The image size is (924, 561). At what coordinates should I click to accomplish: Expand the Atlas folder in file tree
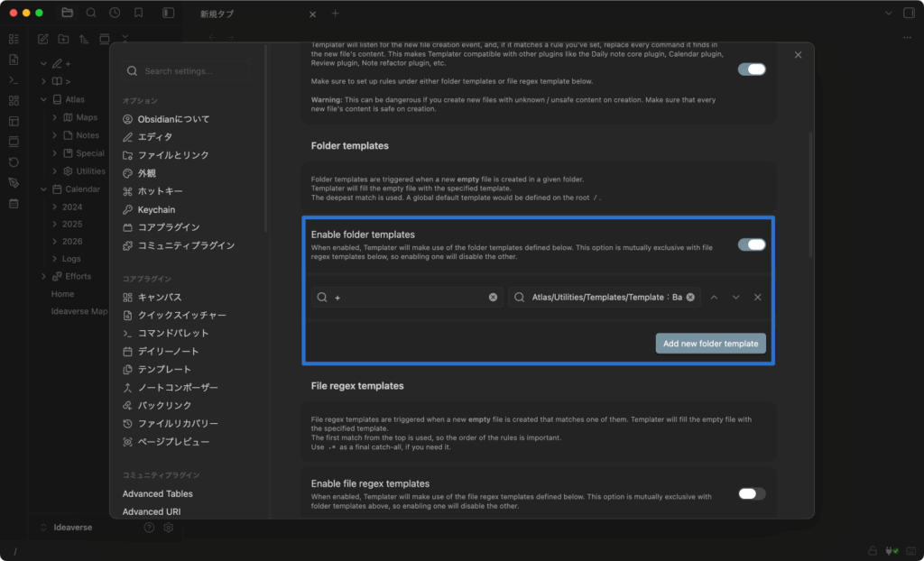click(x=44, y=99)
